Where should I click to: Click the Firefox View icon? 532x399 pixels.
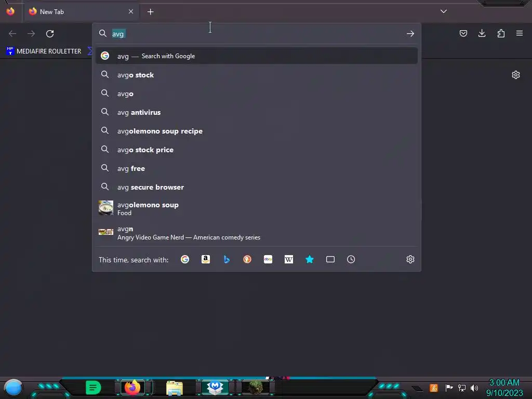(10, 11)
